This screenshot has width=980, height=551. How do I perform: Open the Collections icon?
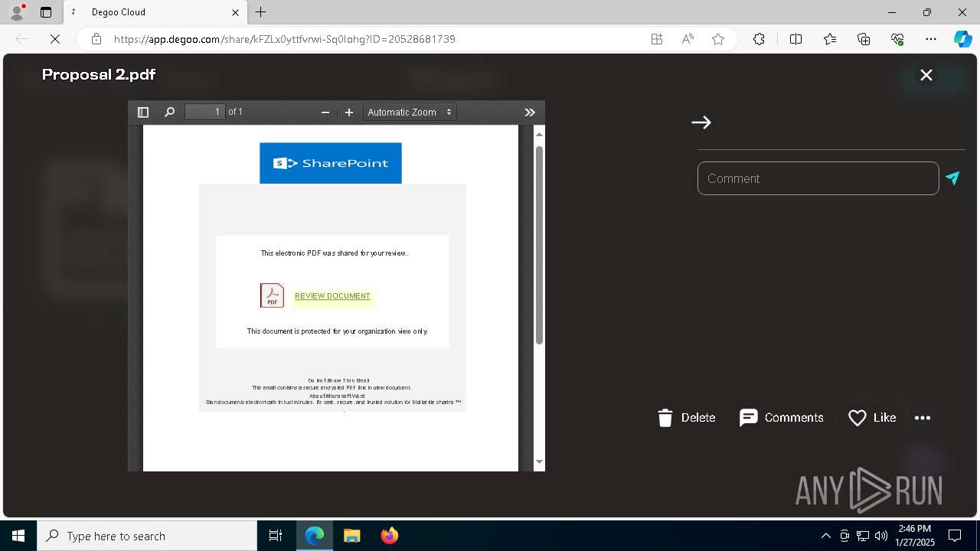tap(864, 39)
